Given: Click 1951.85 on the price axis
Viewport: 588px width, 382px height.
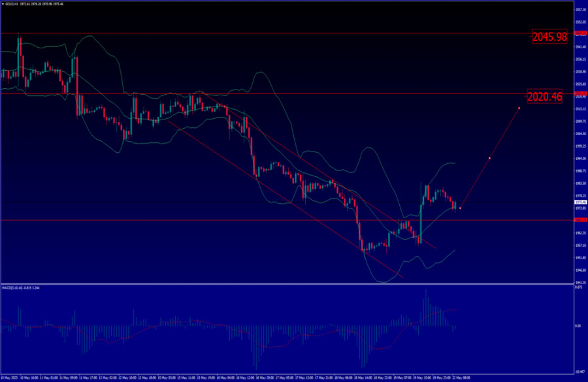Looking at the screenshot, I should (581, 257).
